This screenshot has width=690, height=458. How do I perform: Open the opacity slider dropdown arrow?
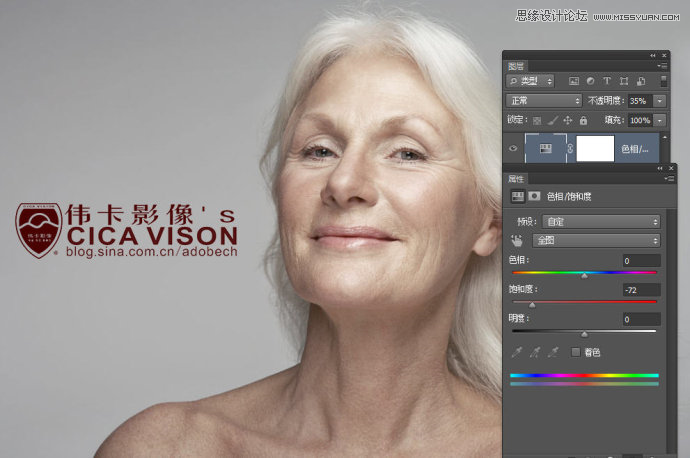coord(660,101)
